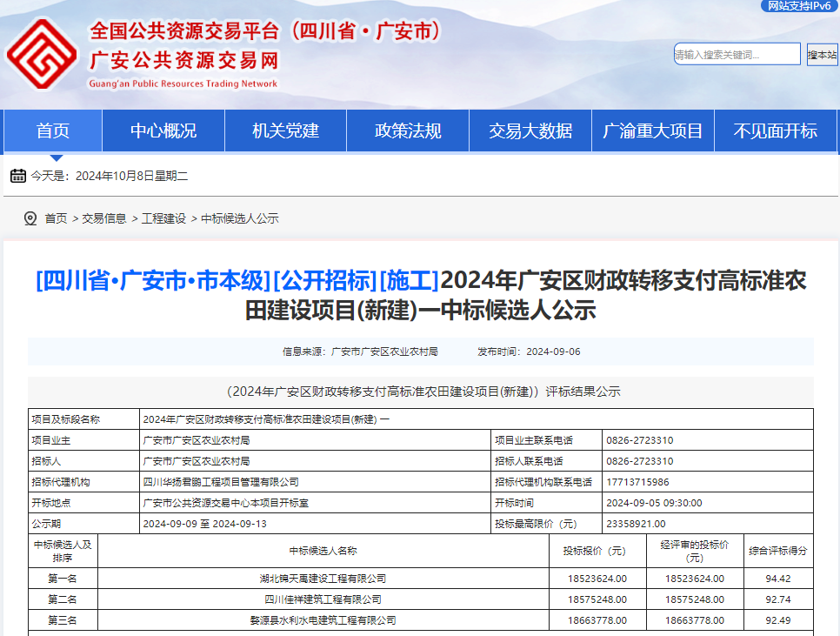Viewport: 840px width, 636px height.
Task: Navigate to 广渝重大项目
Action: (x=652, y=131)
